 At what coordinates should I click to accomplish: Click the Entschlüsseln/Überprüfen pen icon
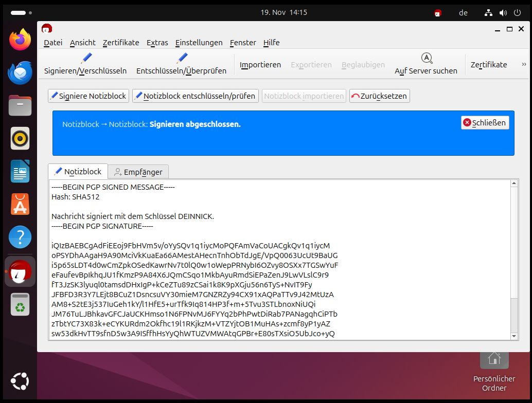pos(181,58)
